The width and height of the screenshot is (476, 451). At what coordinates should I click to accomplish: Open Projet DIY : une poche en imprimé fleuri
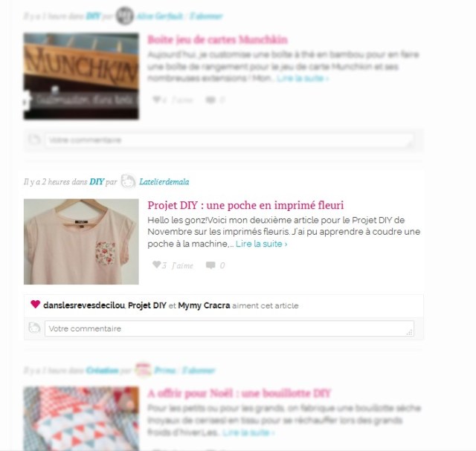(245, 205)
